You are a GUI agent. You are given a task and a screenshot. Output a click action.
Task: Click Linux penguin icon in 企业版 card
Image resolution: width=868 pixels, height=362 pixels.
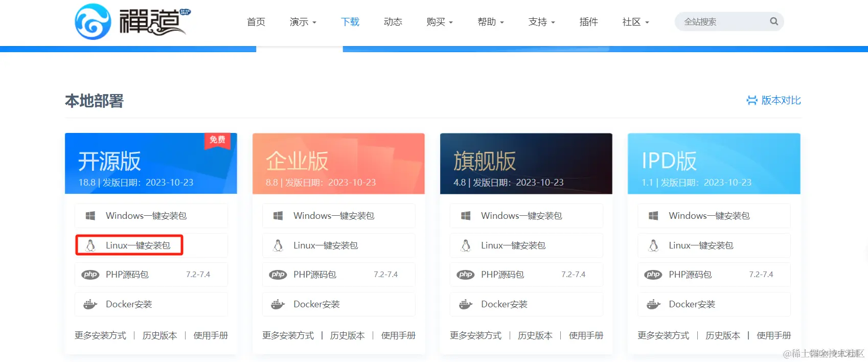pyautogui.click(x=278, y=245)
